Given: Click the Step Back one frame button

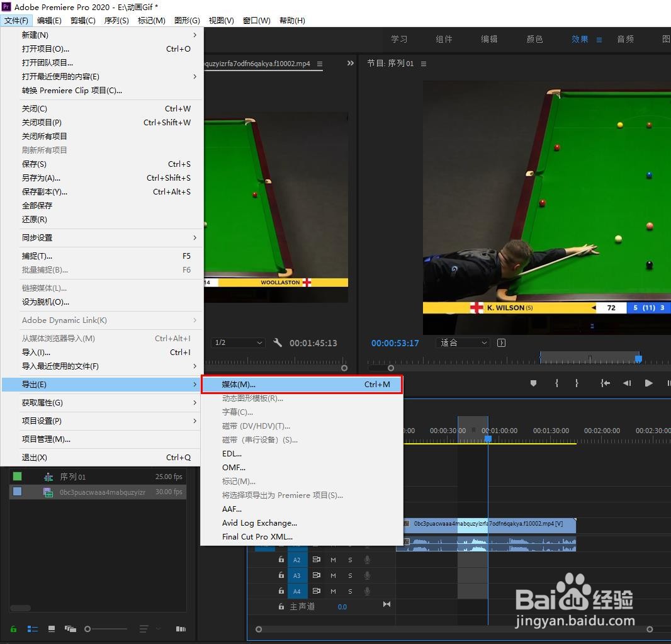Looking at the screenshot, I should pyautogui.click(x=627, y=383).
